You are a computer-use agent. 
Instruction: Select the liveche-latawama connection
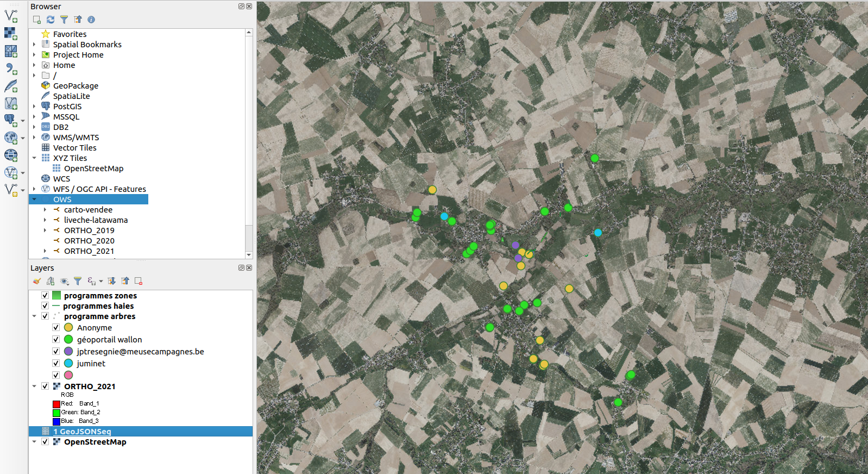point(96,220)
